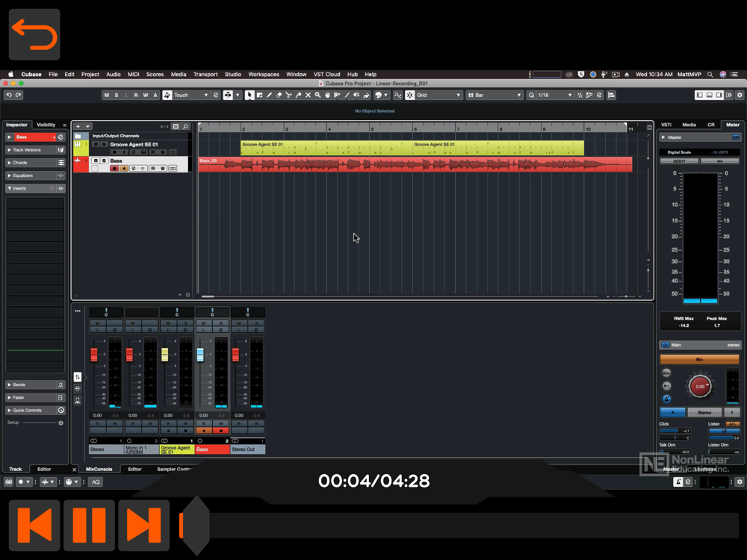Expand the Master section in Meter panel

pyautogui.click(x=663, y=137)
